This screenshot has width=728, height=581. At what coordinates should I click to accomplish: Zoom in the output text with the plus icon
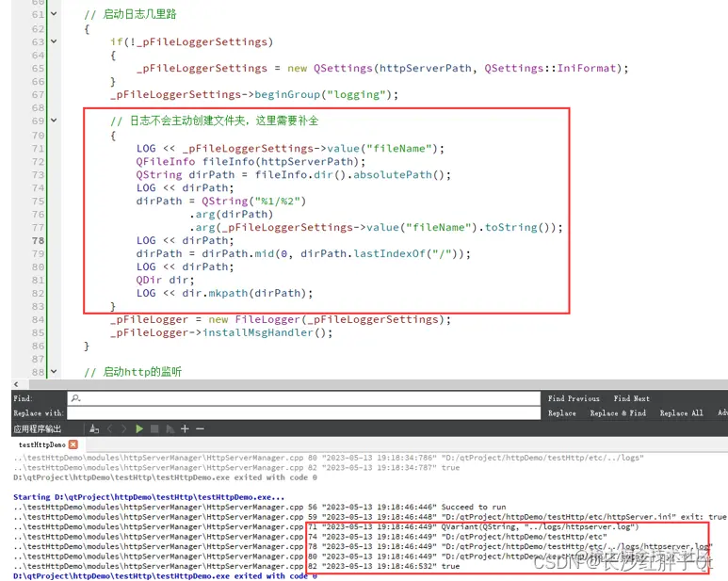(185, 428)
